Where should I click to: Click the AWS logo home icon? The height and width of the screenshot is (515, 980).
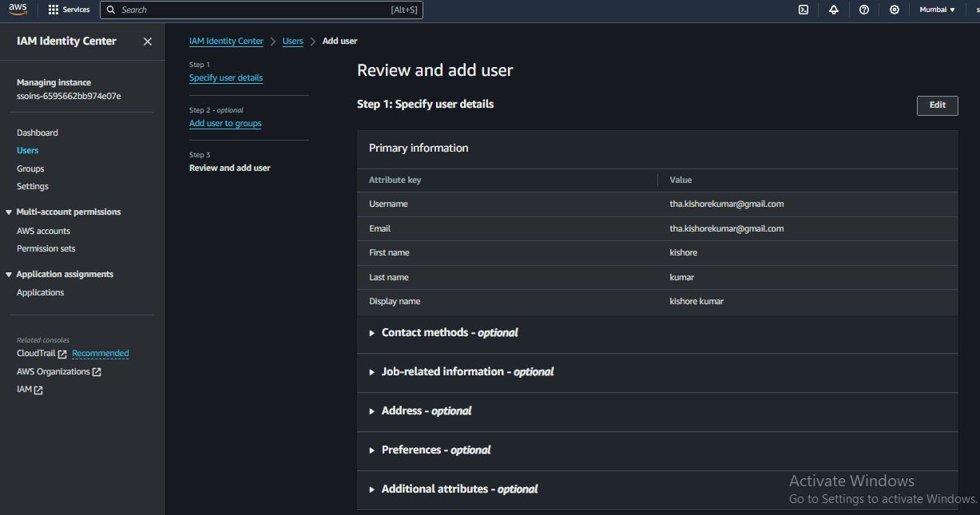point(18,10)
